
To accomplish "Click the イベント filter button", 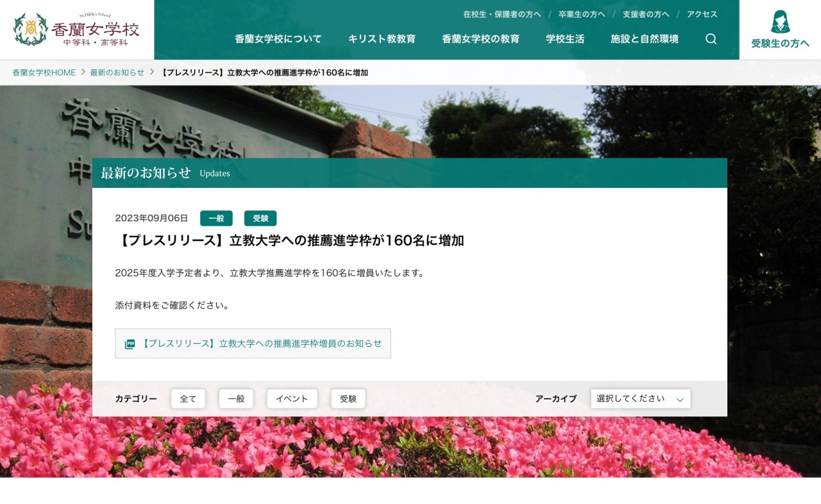I will (x=292, y=398).
